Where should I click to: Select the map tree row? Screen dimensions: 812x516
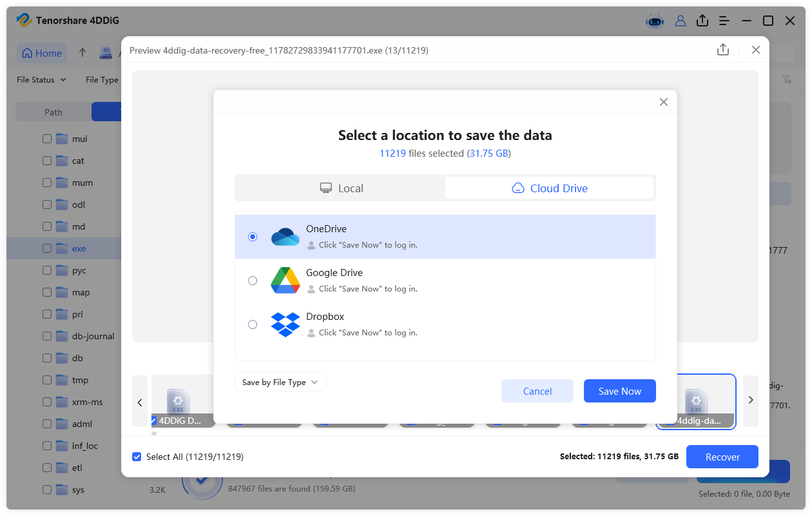pos(64,292)
